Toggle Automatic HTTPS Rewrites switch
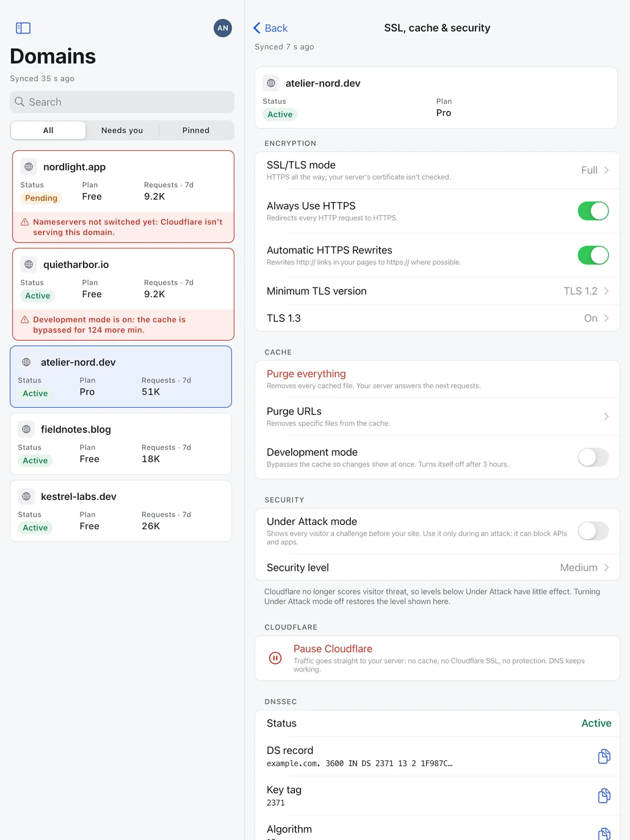 [593, 255]
